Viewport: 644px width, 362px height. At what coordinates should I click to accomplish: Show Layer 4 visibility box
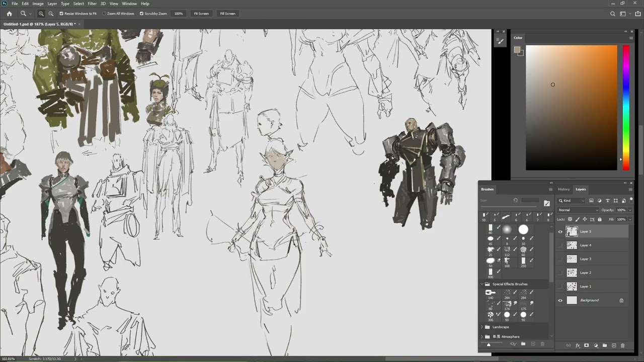pos(560,245)
